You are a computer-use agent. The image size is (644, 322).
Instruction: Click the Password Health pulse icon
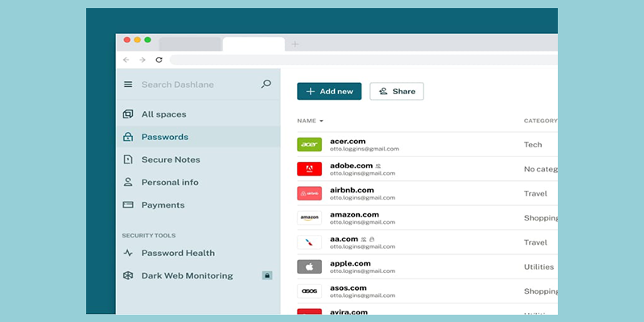tap(128, 253)
